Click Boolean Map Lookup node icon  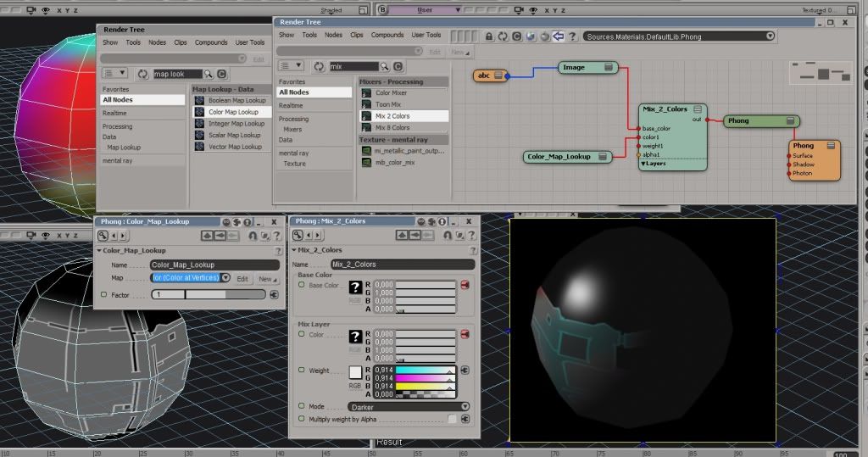tap(200, 100)
